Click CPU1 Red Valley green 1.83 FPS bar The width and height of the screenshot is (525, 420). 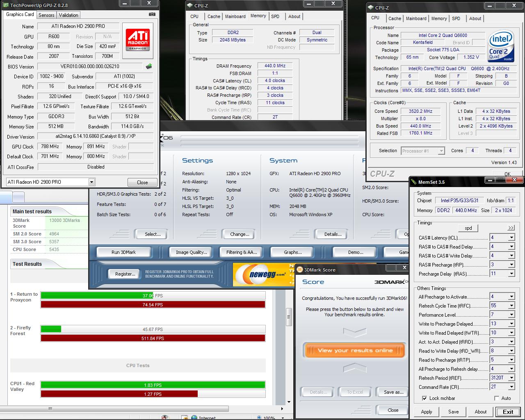tap(153, 385)
